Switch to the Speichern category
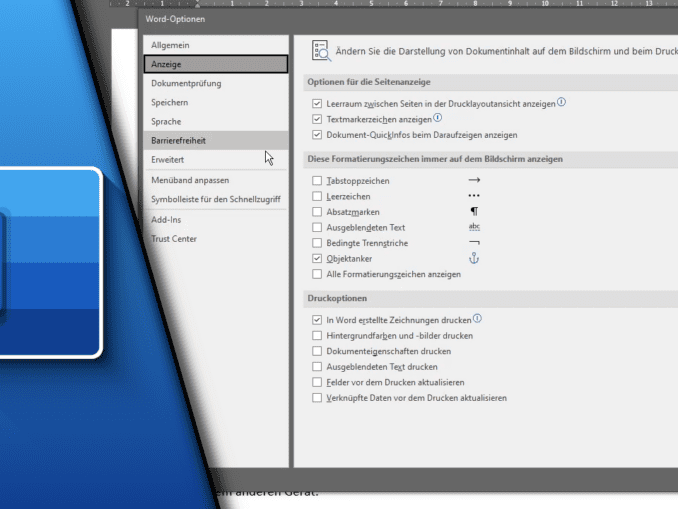 pyautogui.click(x=215, y=102)
